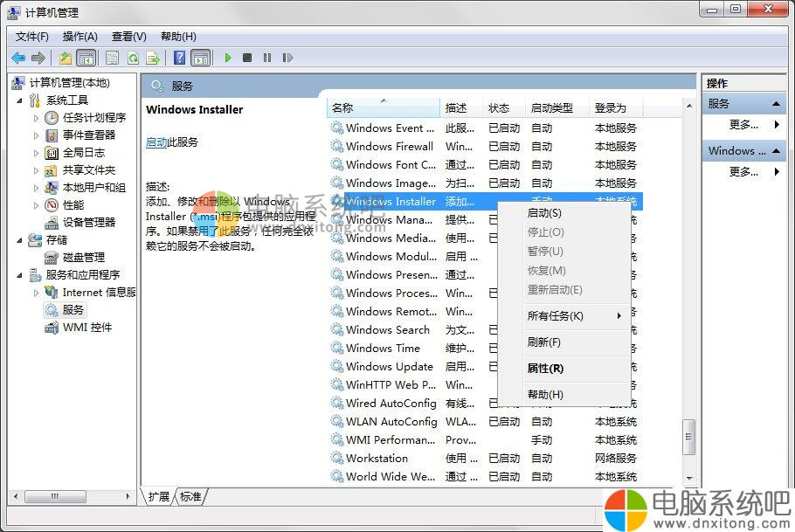Click the Properties toolbar icon

(x=112, y=58)
